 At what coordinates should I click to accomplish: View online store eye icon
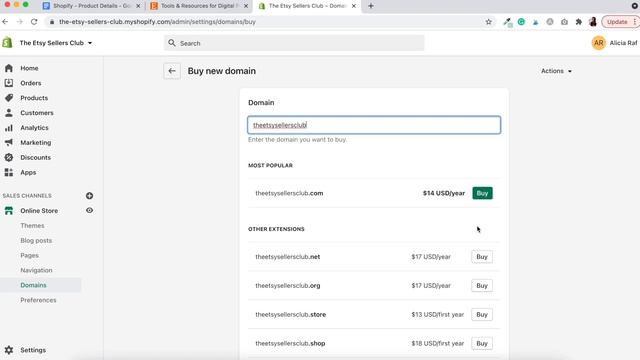tap(89, 210)
